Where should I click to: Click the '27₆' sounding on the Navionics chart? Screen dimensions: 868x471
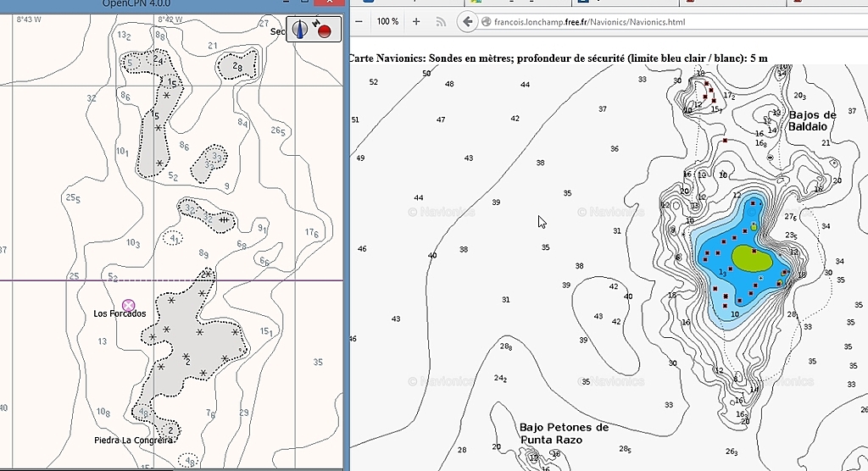791,217
